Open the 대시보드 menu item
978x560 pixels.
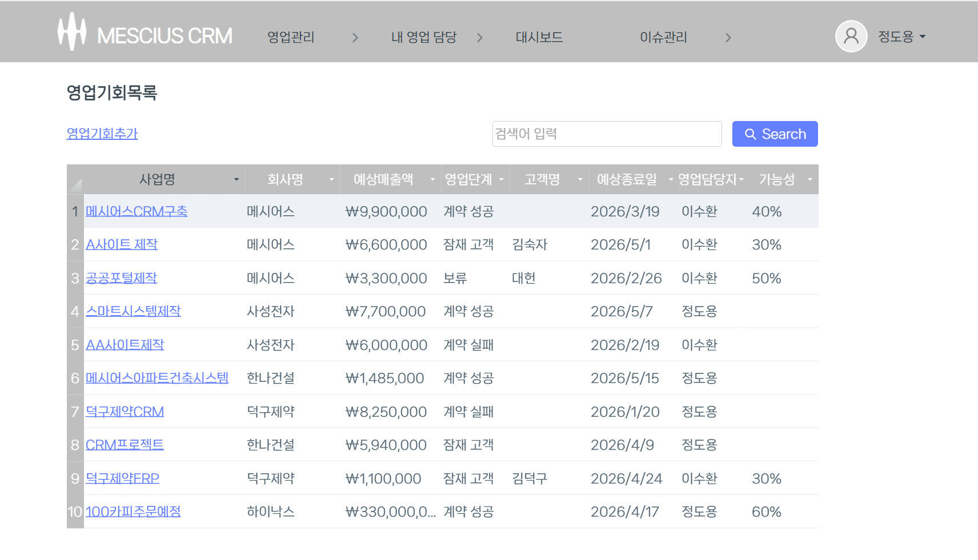click(539, 37)
